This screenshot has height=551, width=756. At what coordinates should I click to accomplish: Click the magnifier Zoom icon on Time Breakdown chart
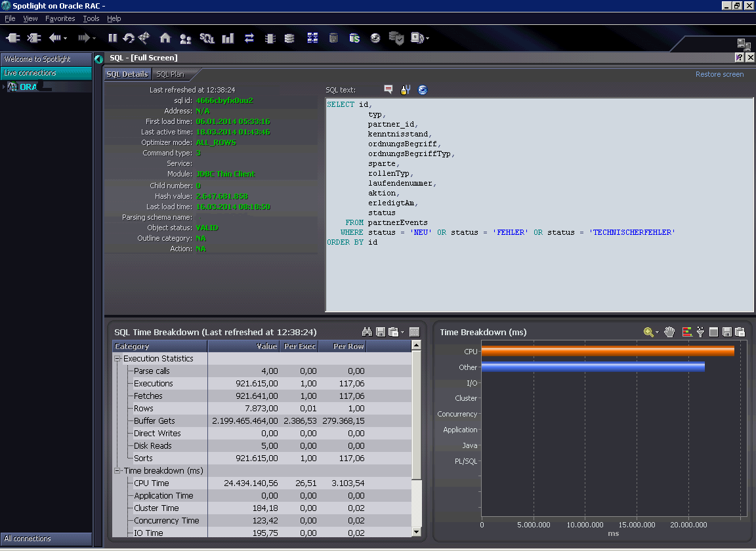coord(648,332)
